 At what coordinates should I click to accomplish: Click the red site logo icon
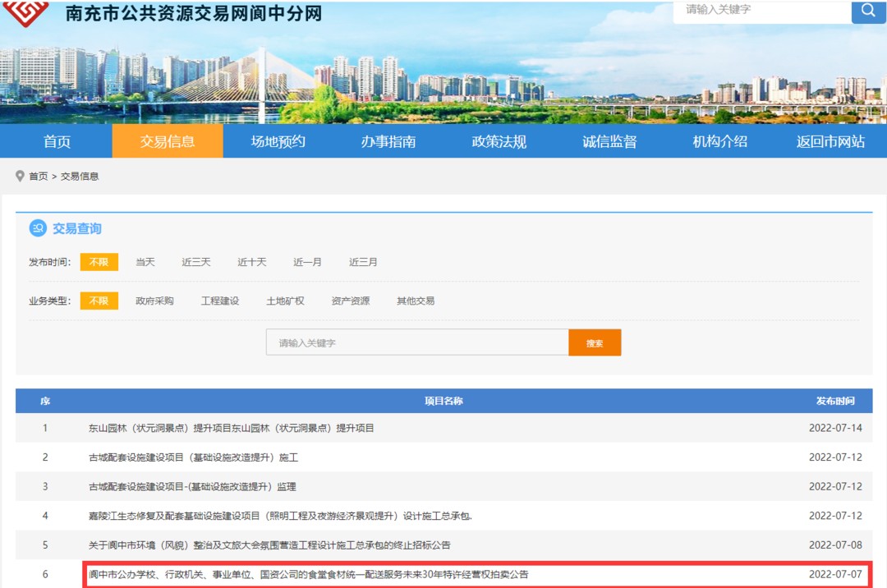tap(26, 11)
